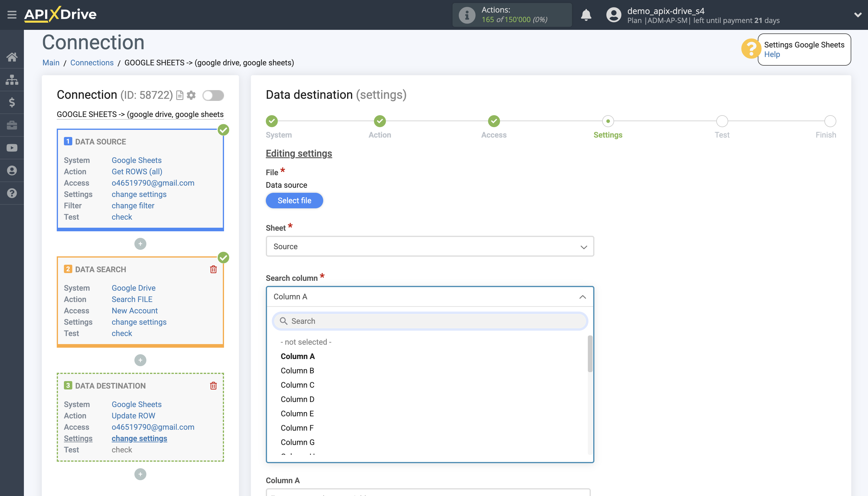The width and height of the screenshot is (868, 496).
Task: Add a block after Data Search
Action: click(140, 360)
